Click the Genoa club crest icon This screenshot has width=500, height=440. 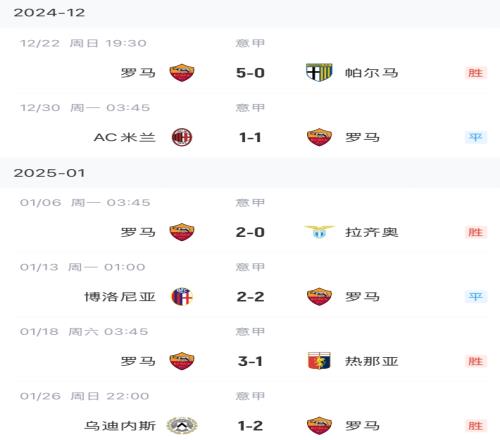point(319,361)
